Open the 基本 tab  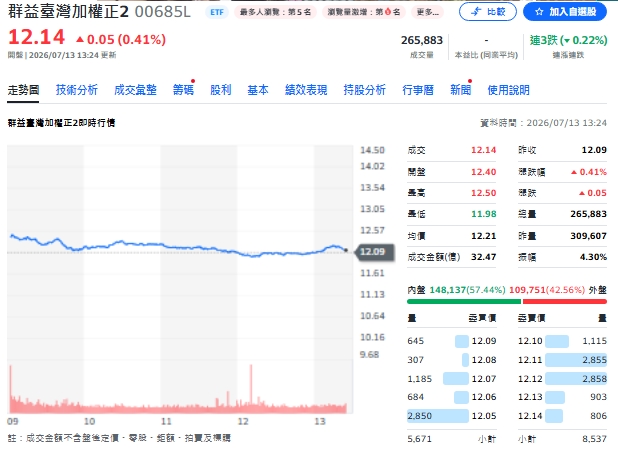(258, 90)
